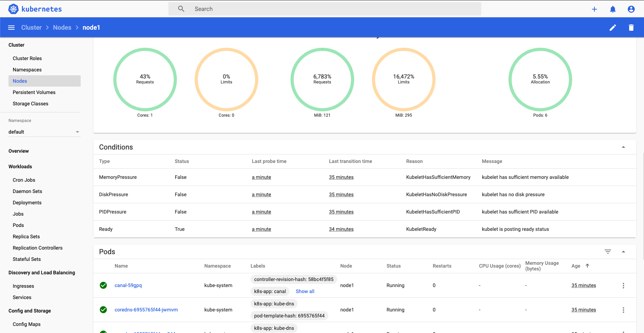Screen dimensions: 644x333
Task: Toggle the hamburger navigation menu
Action: 11,28
